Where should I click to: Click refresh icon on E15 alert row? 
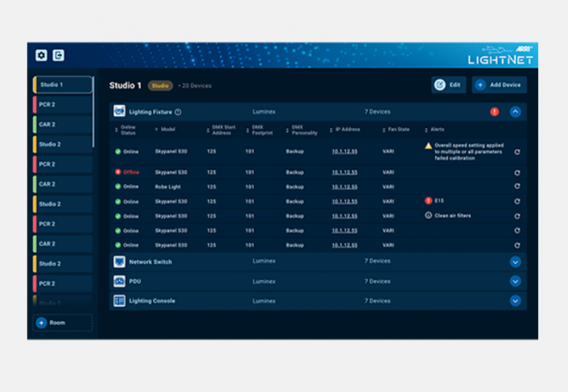pyautogui.click(x=517, y=201)
